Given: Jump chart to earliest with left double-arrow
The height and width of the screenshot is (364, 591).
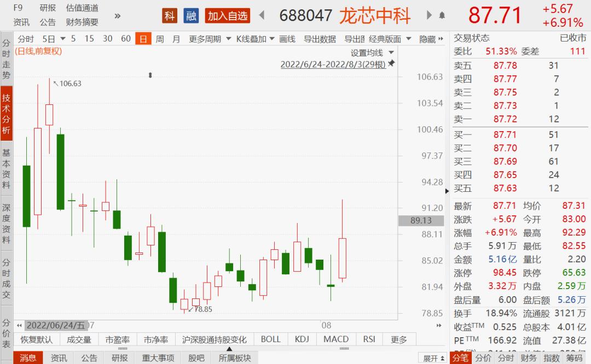Looking at the screenshot, I should pos(19,325).
